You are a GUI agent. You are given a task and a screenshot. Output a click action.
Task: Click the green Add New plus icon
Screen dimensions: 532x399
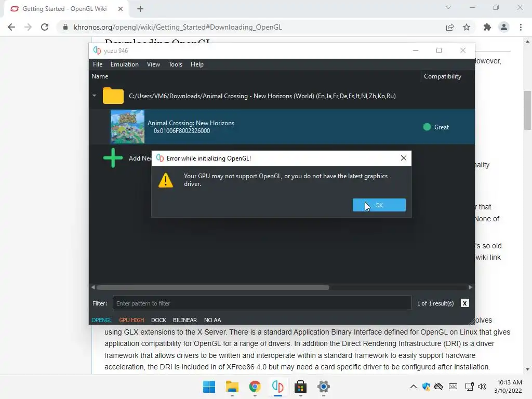[x=113, y=158]
